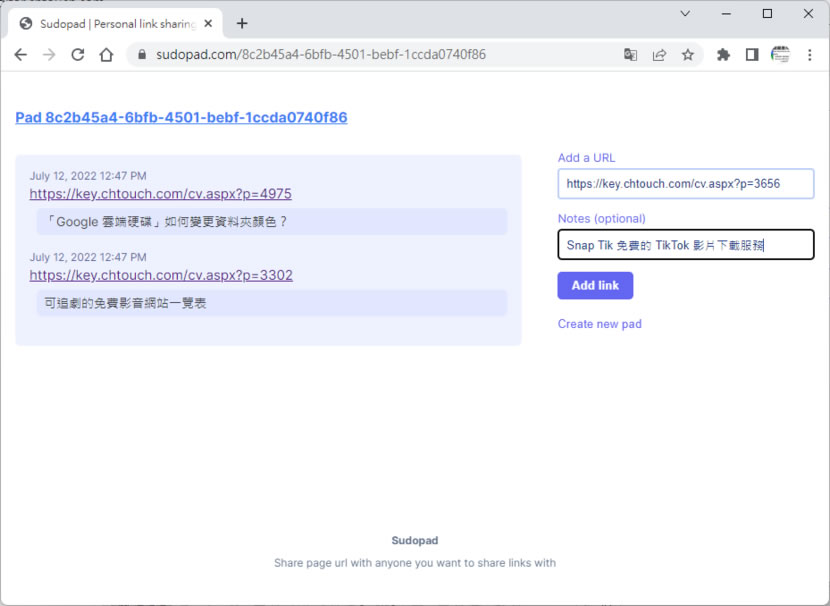Click the share page icon
Image resolution: width=830 pixels, height=606 pixels.
click(659, 55)
